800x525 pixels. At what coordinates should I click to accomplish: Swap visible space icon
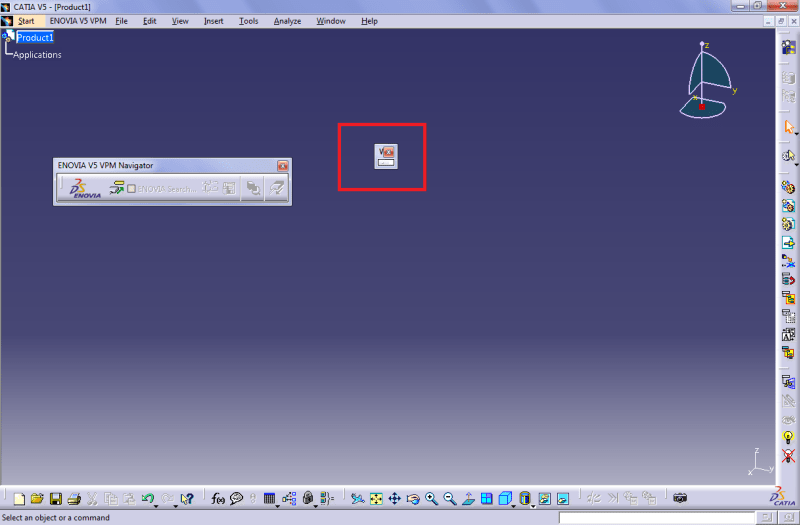point(563,498)
